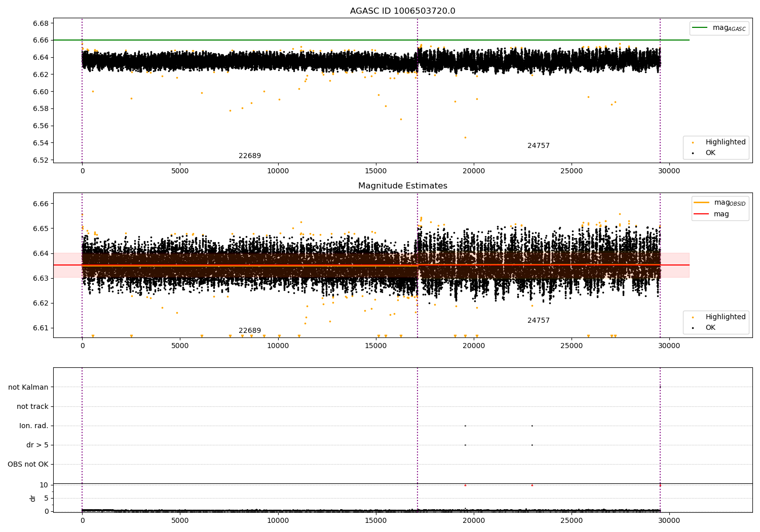Click the 25000 x-tick label below the Magnitude Estimates plot
760x532 pixels.
coord(572,346)
